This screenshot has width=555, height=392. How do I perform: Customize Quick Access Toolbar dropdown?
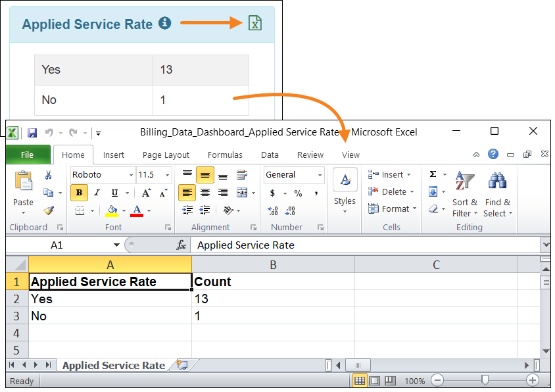99,134
